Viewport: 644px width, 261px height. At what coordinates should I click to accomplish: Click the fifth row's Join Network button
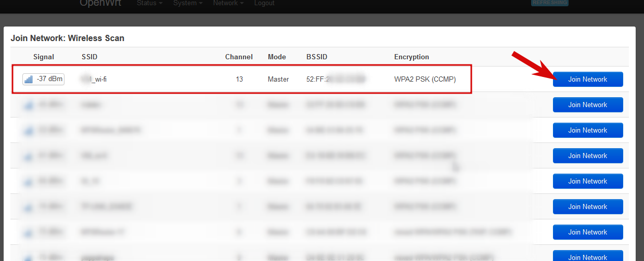587,181
